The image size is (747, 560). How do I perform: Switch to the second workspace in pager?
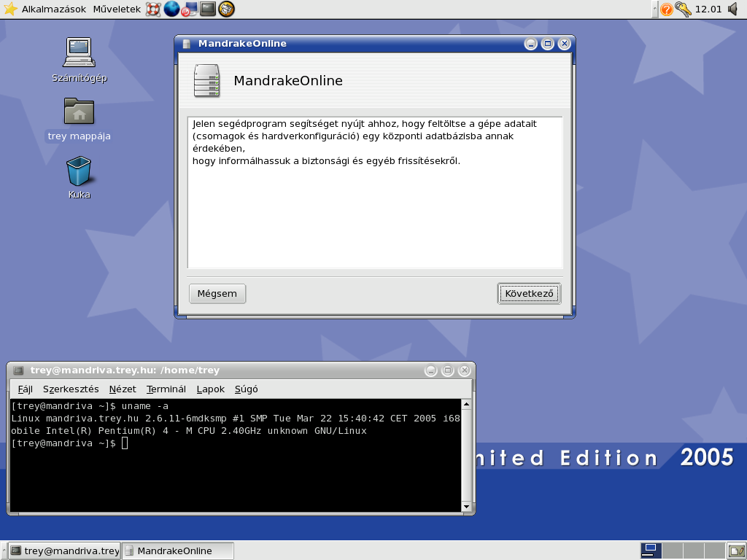point(672,551)
